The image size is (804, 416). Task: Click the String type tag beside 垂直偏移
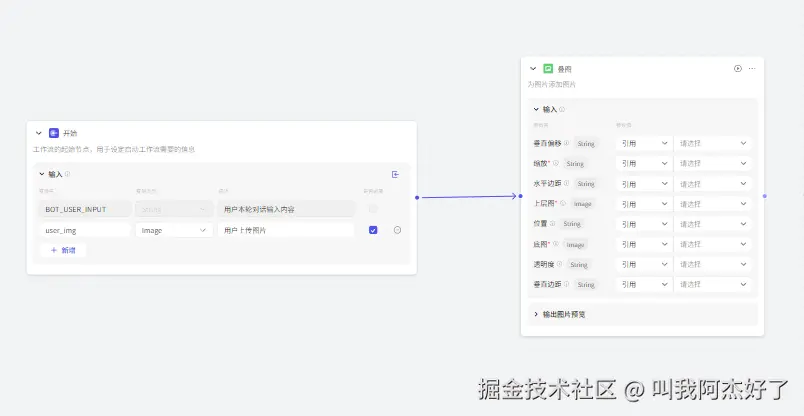coord(586,144)
